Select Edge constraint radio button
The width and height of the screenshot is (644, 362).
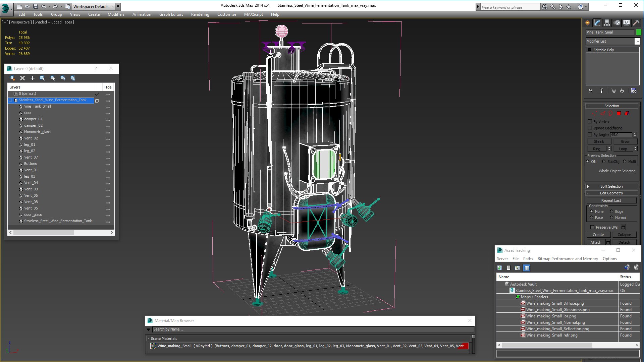tap(611, 212)
